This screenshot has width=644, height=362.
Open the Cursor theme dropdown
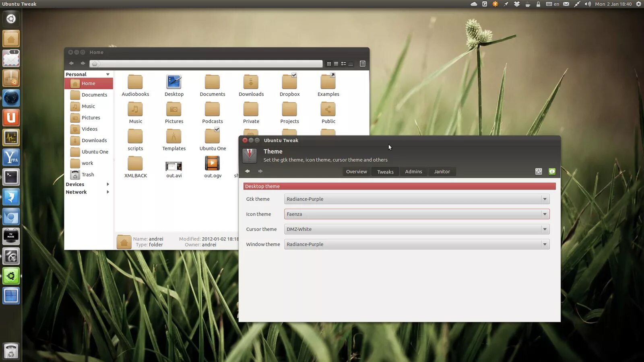[417, 229]
